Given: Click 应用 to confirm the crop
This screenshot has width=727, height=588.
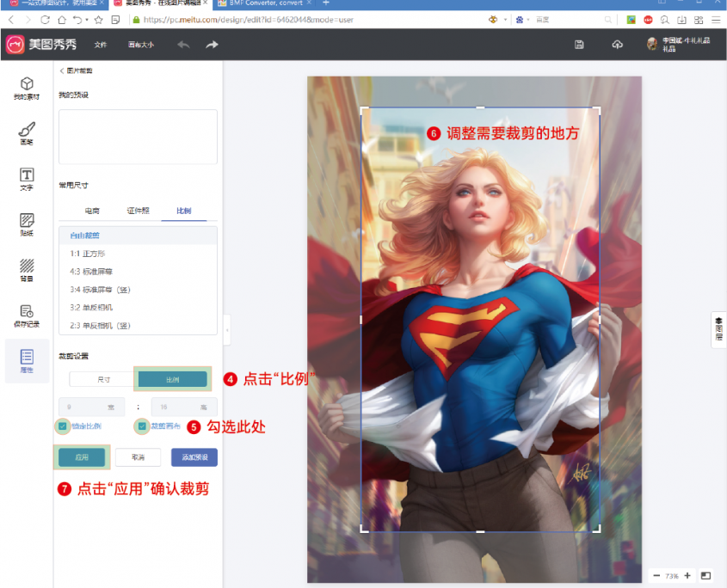Looking at the screenshot, I should click(x=82, y=457).
